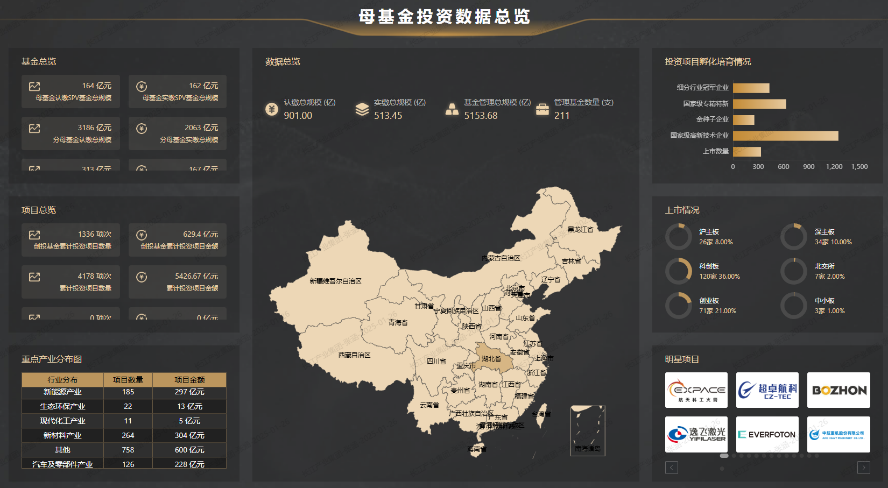Click the chart icon on 1336 项次 card
Image resolution: width=888 pixels, height=488 pixels.
[34, 234]
